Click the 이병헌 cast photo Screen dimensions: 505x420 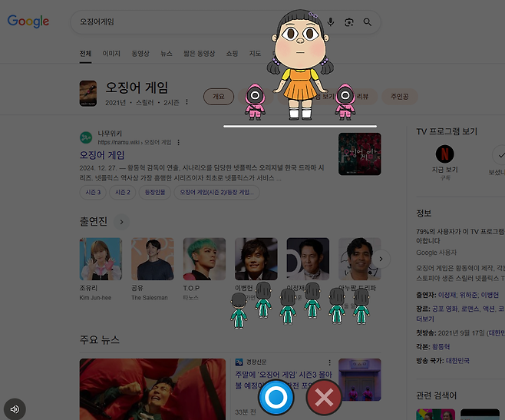pos(256,259)
